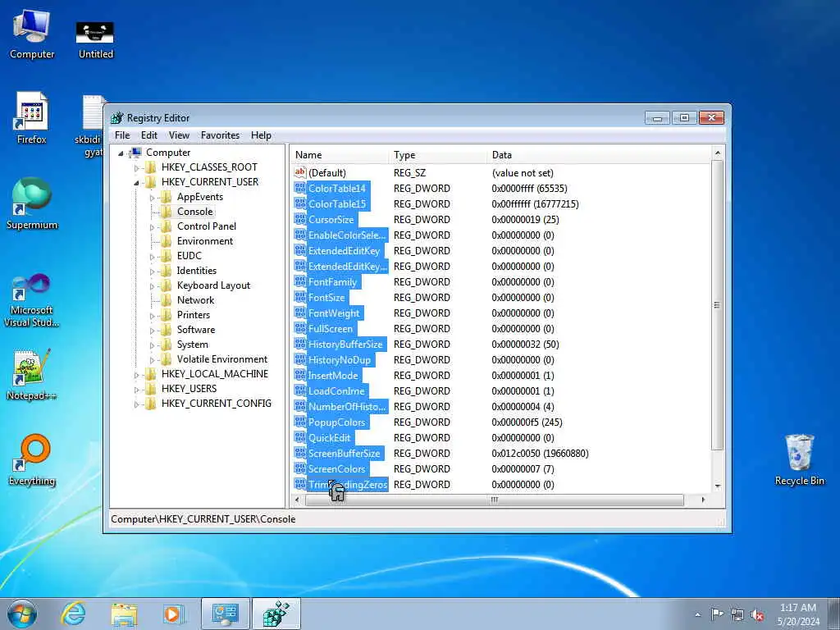This screenshot has width=840, height=630.
Task: Select the PopupColors value name
Action: click(337, 422)
